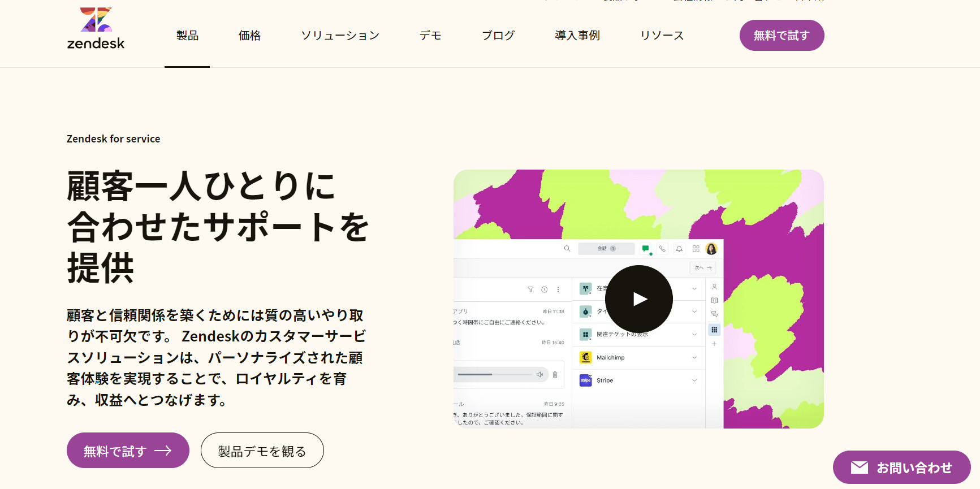Click the 次へ button in preview
Image resolution: width=980 pixels, height=489 pixels.
click(703, 268)
